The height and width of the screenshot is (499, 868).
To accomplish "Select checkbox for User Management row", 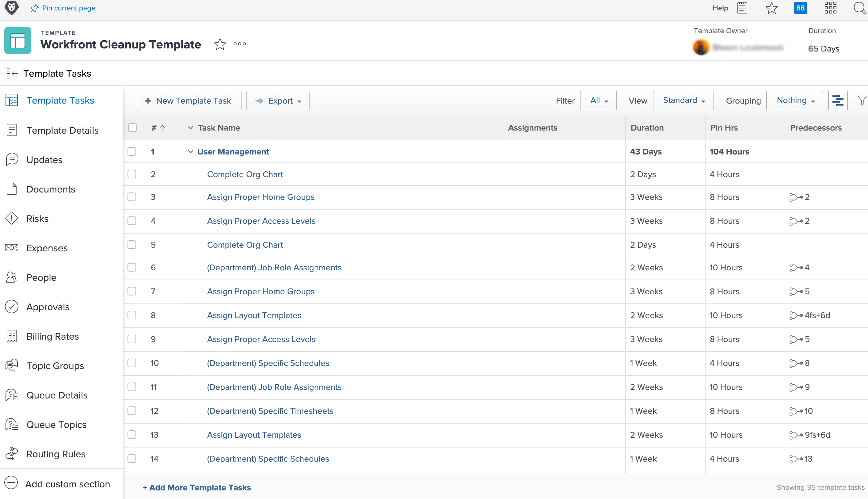I will 132,151.
